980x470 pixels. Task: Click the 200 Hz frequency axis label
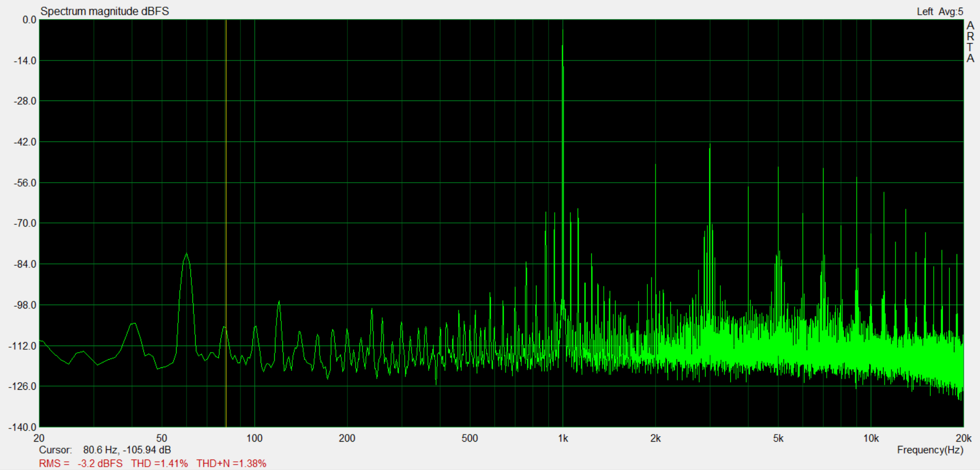tap(347, 438)
